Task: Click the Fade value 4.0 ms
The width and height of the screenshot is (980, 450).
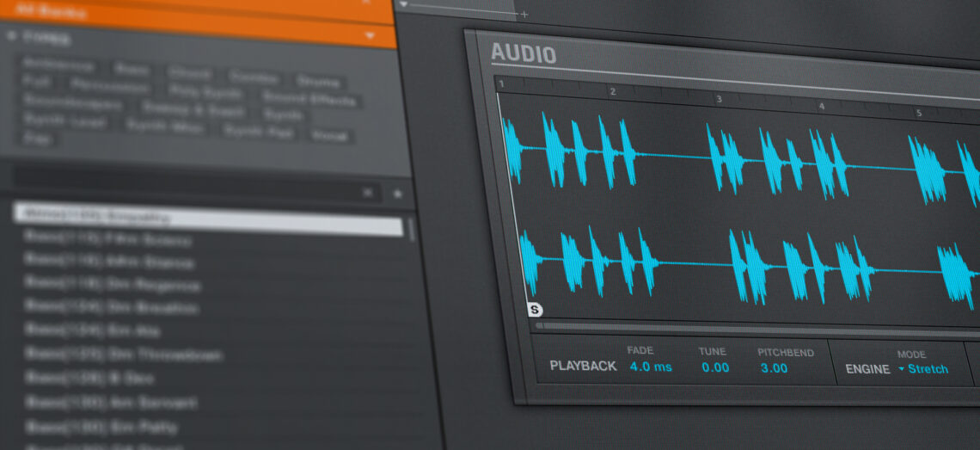Action: [651, 367]
